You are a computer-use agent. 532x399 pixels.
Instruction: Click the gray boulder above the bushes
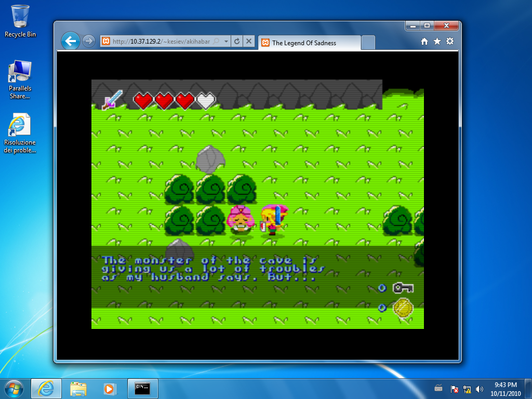coord(210,159)
